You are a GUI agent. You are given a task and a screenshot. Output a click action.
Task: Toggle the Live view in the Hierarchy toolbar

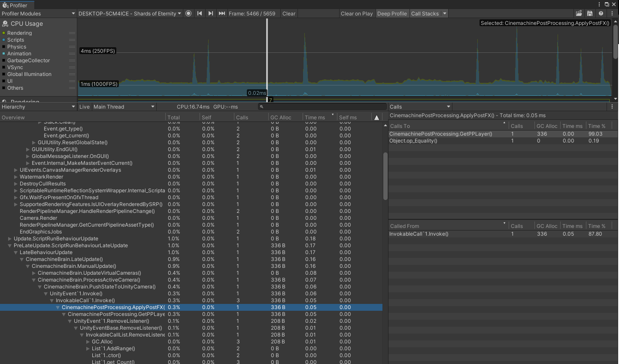[85, 106]
